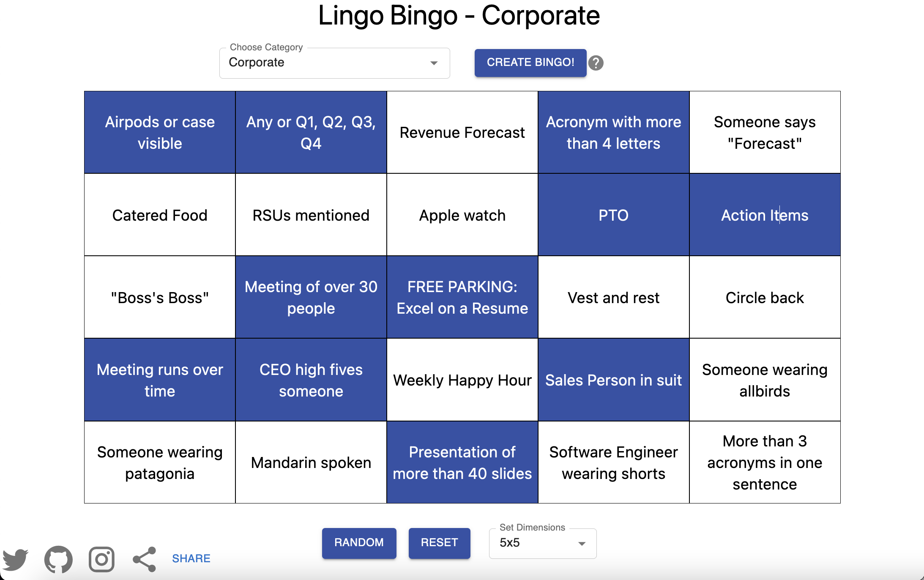The height and width of the screenshot is (580, 924).
Task: Click the RESET button
Action: click(x=439, y=543)
